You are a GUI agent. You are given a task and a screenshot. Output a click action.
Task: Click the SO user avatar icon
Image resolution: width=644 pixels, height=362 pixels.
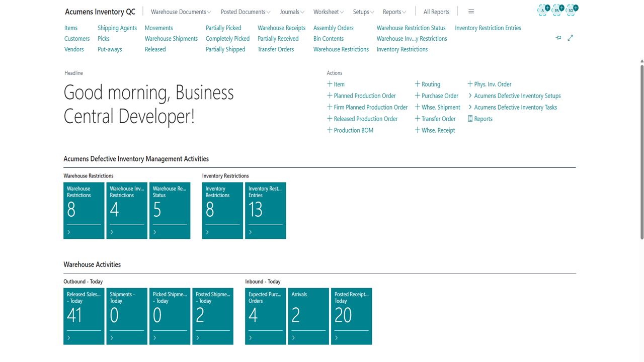click(572, 10)
